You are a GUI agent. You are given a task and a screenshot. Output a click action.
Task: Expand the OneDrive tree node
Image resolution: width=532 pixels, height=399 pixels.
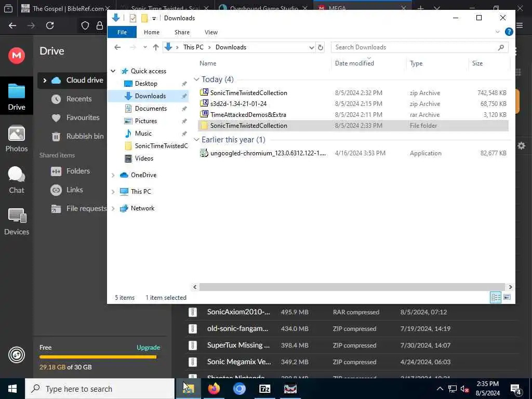point(113,175)
